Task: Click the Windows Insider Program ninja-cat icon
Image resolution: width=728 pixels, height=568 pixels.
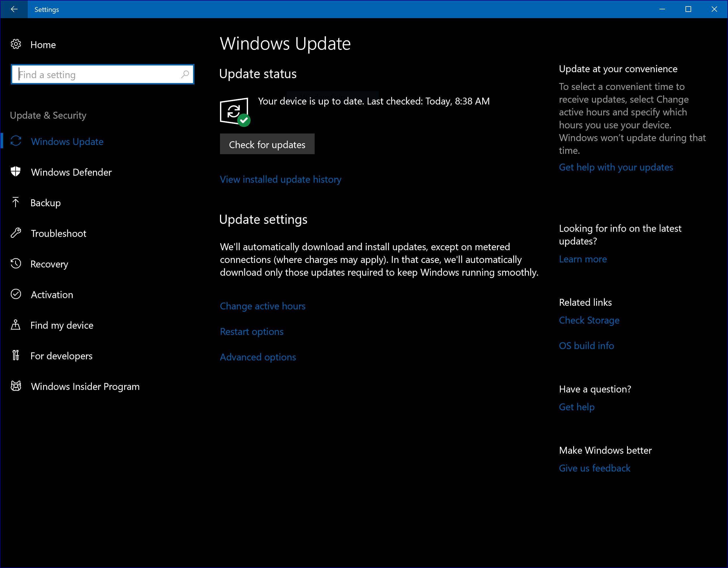Action: [x=16, y=386]
